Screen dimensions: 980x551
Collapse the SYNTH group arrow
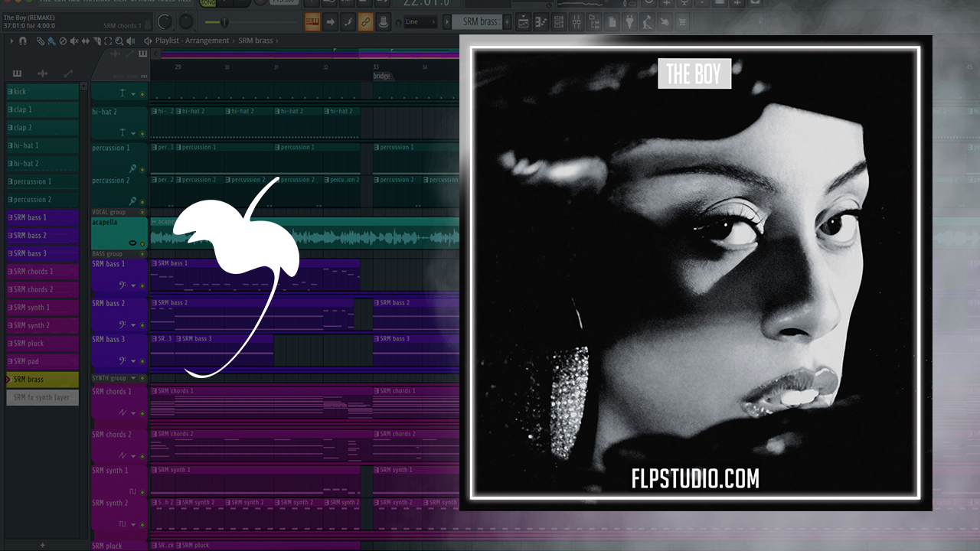133,378
